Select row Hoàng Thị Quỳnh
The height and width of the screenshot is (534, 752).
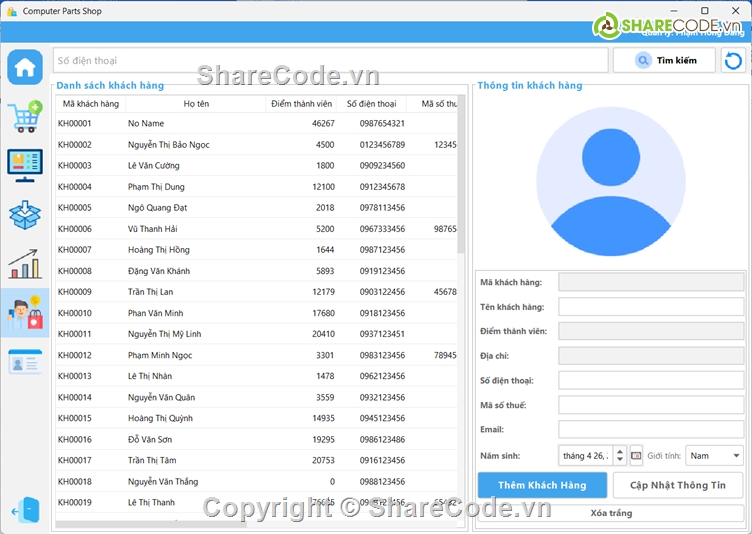click(x=257, y=418)
